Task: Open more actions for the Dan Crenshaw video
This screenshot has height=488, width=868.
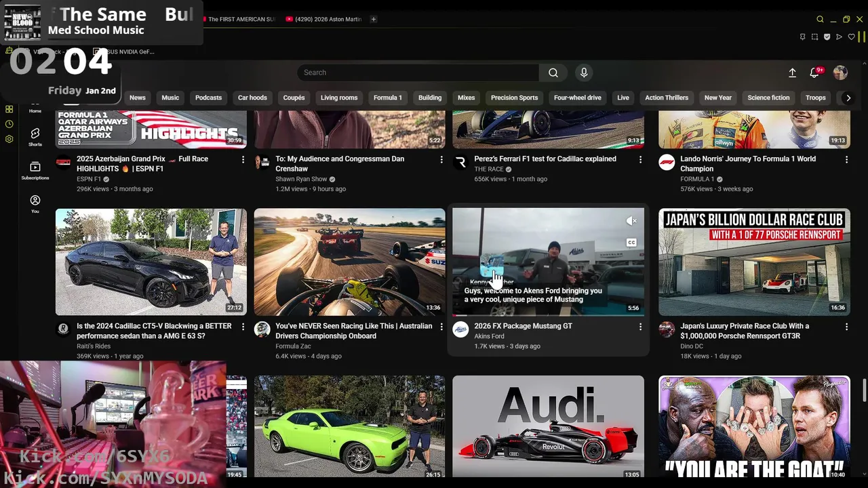Action: pos(441,159)
